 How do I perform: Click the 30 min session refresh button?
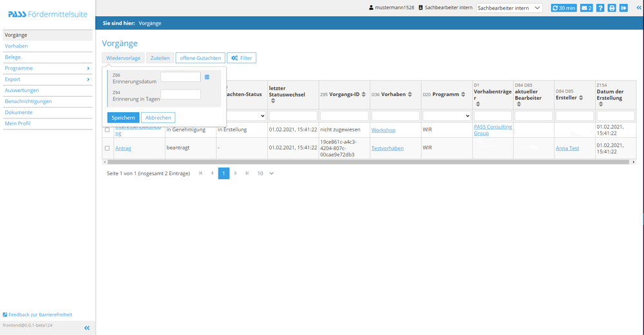pos(563,8)
